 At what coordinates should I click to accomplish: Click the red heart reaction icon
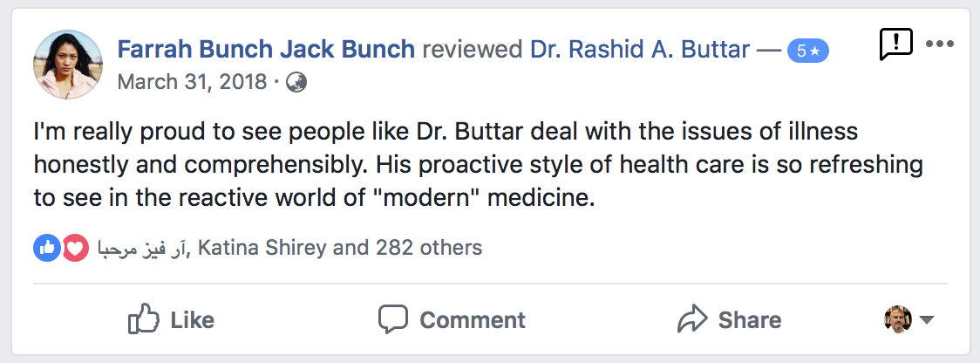[x=76, y=248]
